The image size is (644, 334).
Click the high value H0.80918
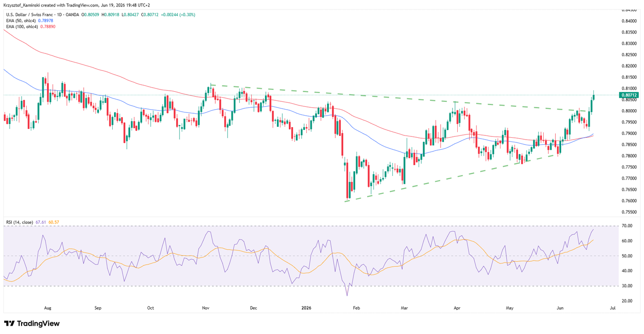[x=110, y=15]
